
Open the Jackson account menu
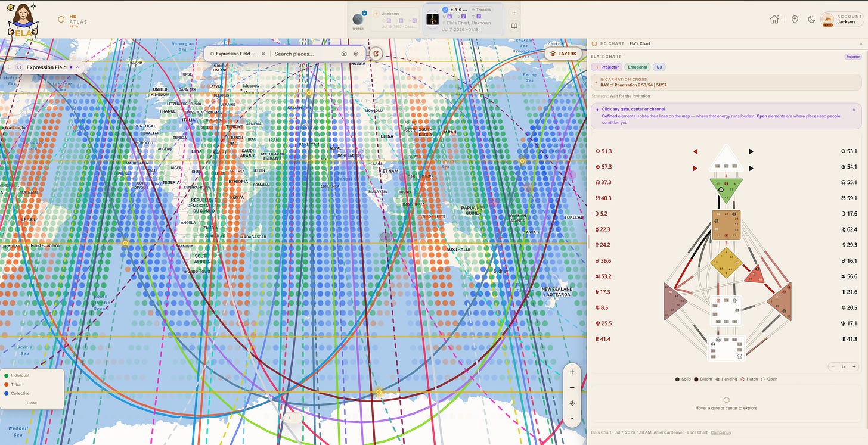842,20
